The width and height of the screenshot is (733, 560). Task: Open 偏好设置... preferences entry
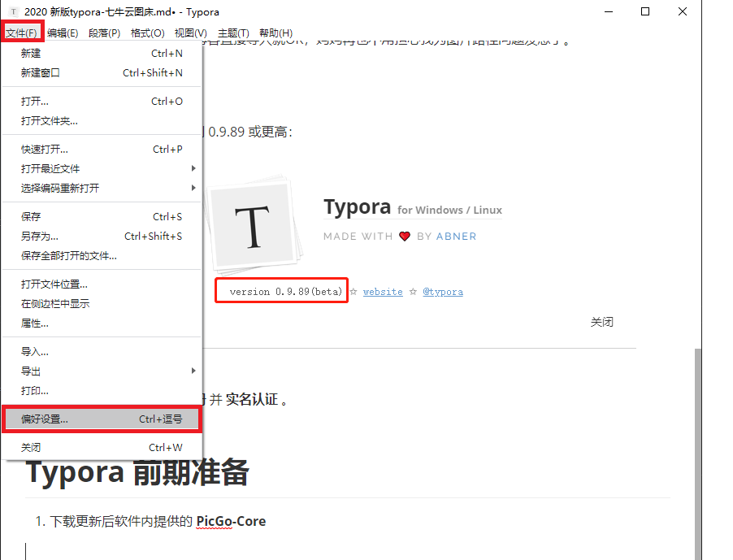[102, 419]
